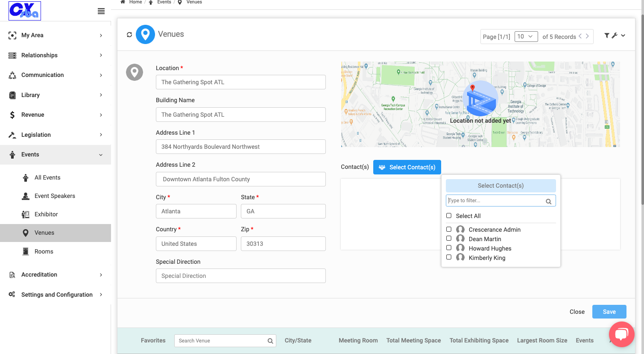Expand the Accreditation menu chevron

tap(101, 275)
